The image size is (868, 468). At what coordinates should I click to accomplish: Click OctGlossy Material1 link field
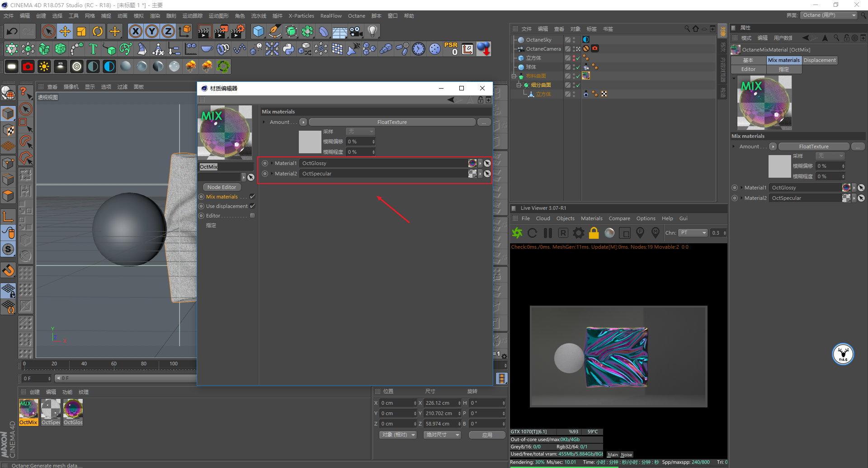[384, 163]
